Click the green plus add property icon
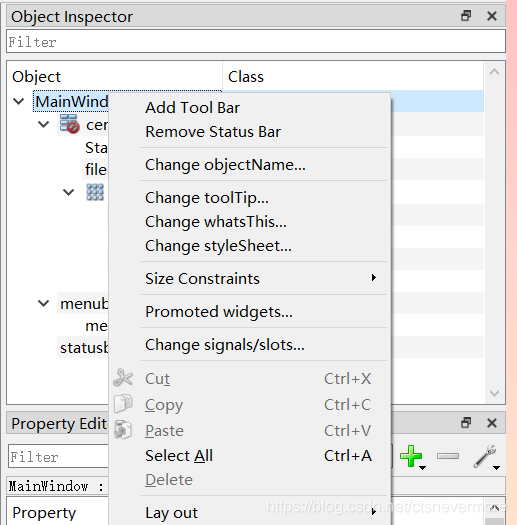The height and width of the screenshot is (525, 517). point(411,456)
